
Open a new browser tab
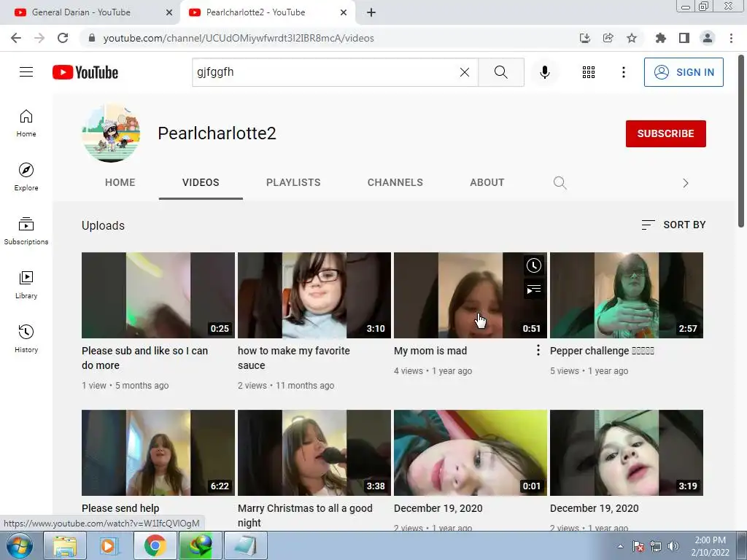(371, 12)
